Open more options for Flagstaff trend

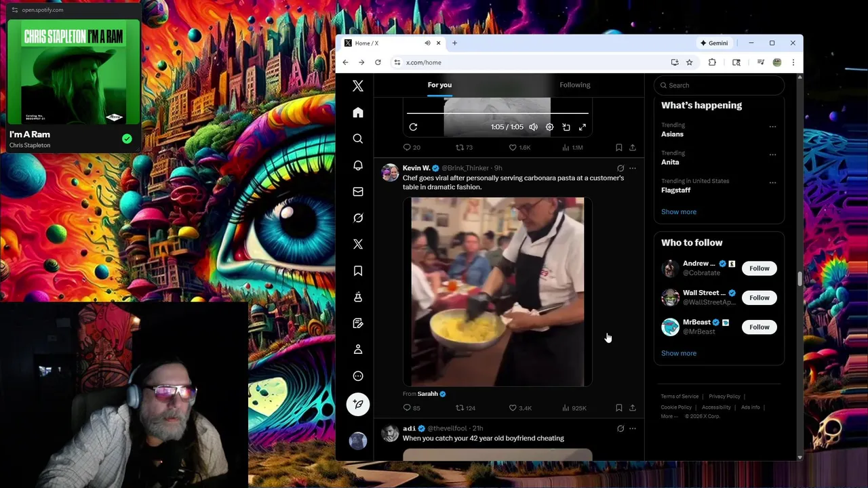[772, 183]
